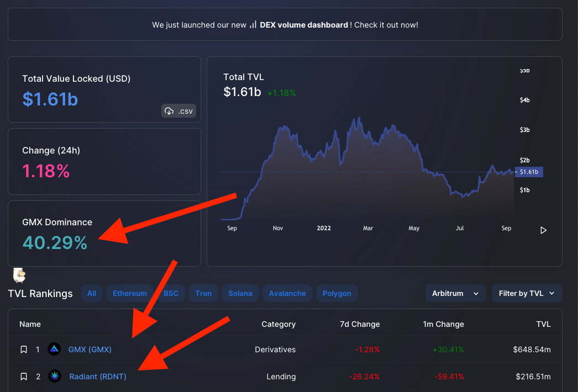
Task: Select the All chains filter
Action: tap(91, 293)
